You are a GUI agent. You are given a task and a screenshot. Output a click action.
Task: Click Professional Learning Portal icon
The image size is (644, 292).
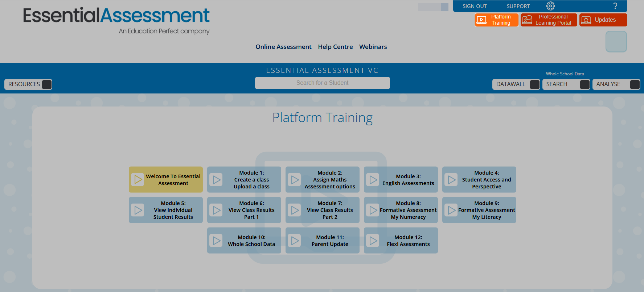coord(527,20)
